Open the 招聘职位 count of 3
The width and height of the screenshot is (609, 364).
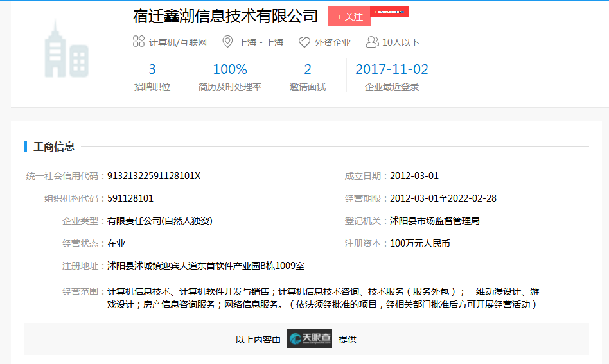[x=152, y=69]
